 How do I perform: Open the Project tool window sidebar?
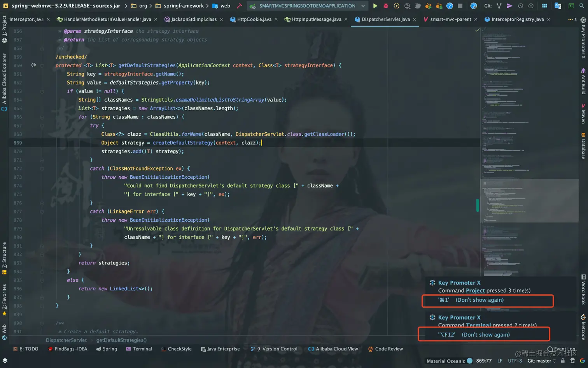pos(4,30)
